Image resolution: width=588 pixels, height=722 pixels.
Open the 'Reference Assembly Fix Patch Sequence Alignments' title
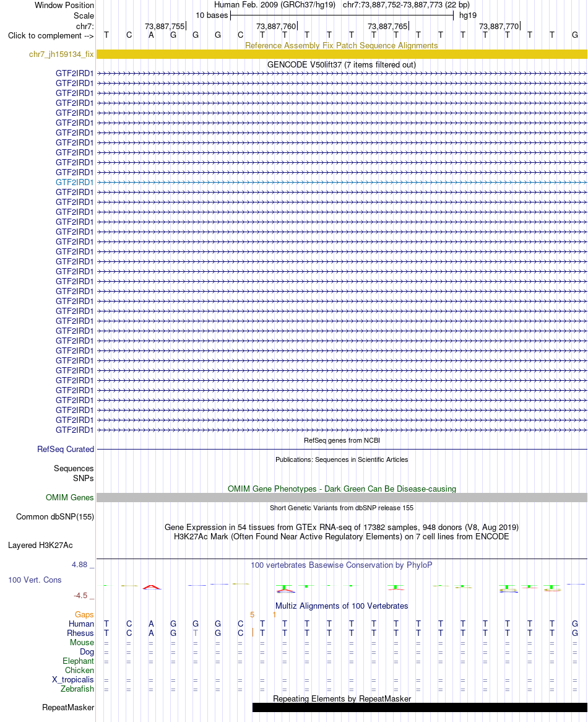click(342, 46)
